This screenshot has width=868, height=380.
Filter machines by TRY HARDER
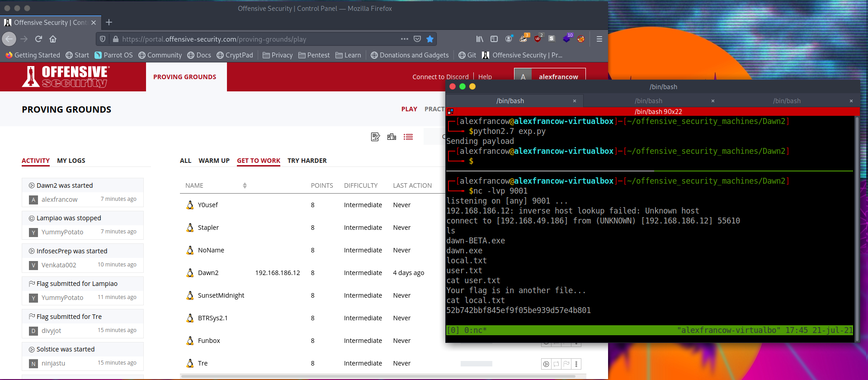(x=307, y=161)
